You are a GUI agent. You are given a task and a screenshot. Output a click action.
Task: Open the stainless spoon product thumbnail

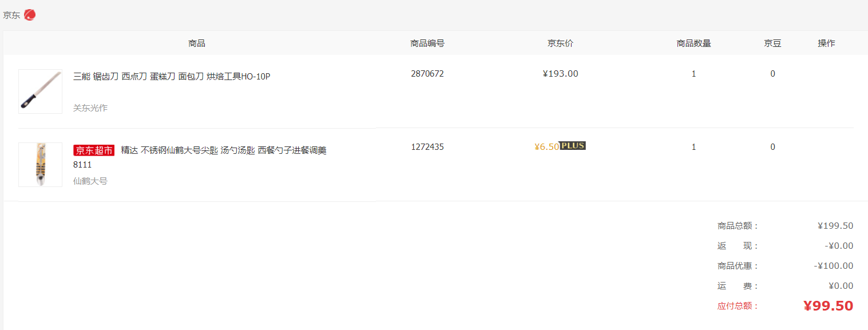(x=40, y=165)
